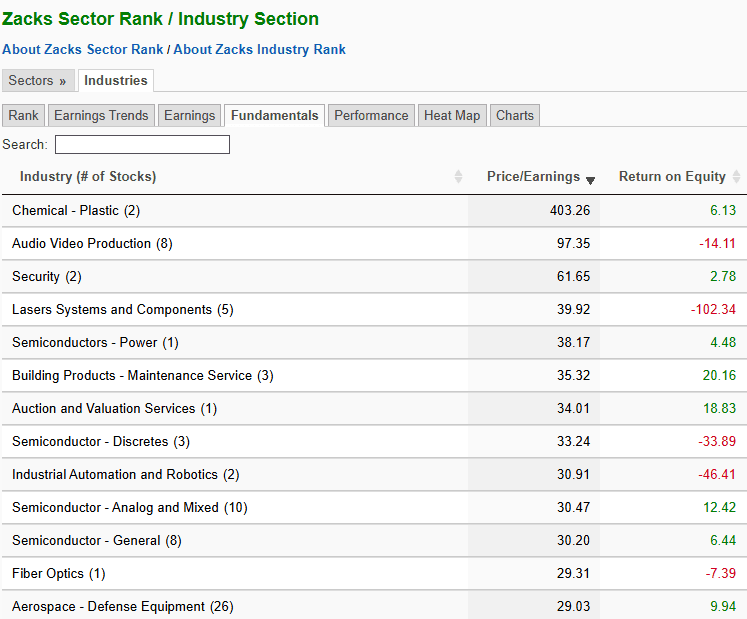
Task: Select Security (2) industry
Action: (47, 276)
